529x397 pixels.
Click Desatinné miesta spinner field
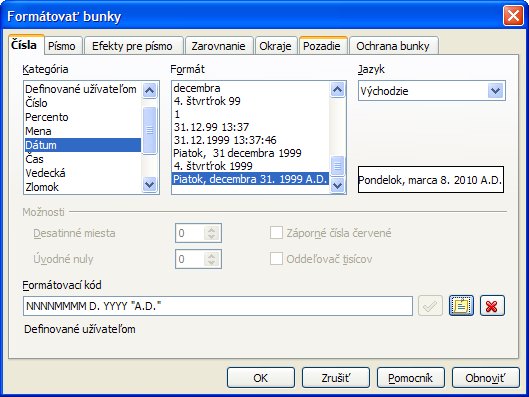pos(198,233)
